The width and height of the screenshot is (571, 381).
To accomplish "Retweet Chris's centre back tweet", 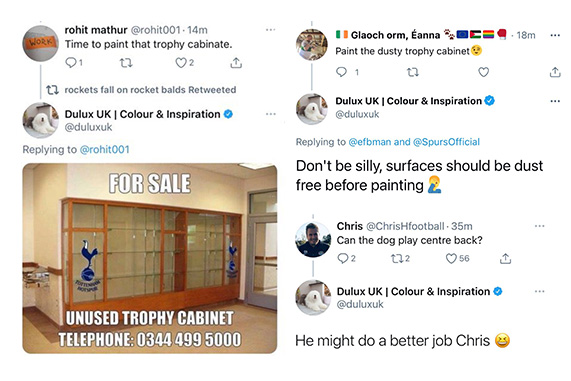I will [396, 259].
